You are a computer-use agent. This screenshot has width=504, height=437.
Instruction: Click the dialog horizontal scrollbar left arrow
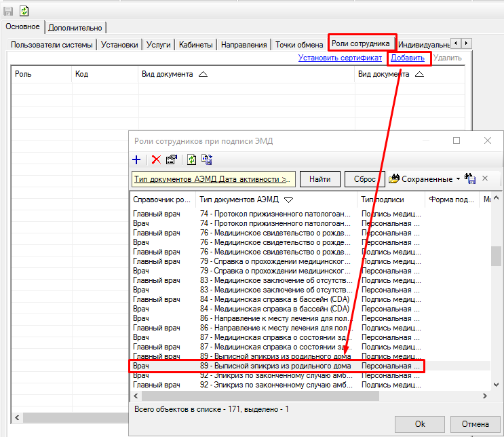tap(136, 396)
